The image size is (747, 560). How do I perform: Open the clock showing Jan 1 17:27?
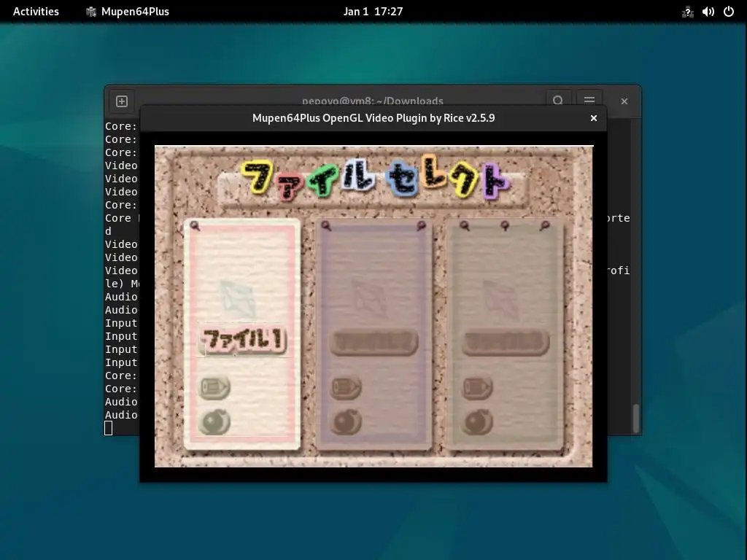tap(373, 12)
